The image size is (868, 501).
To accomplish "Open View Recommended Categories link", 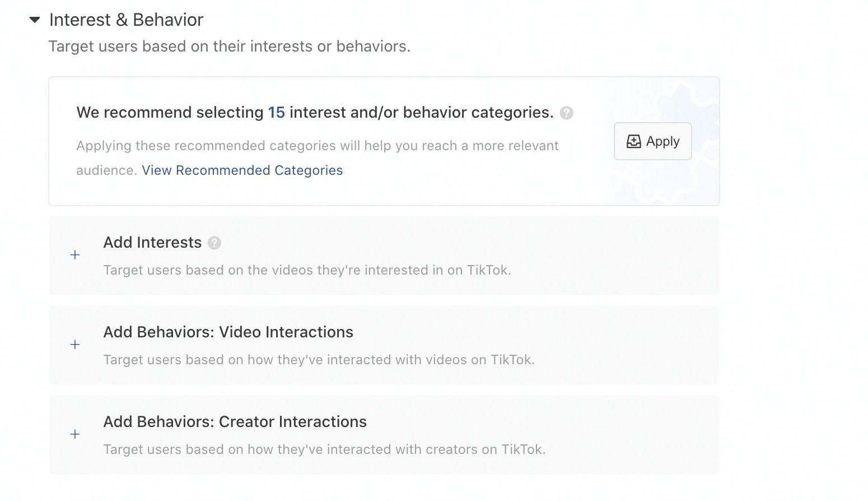I will (x=242, y=170).
